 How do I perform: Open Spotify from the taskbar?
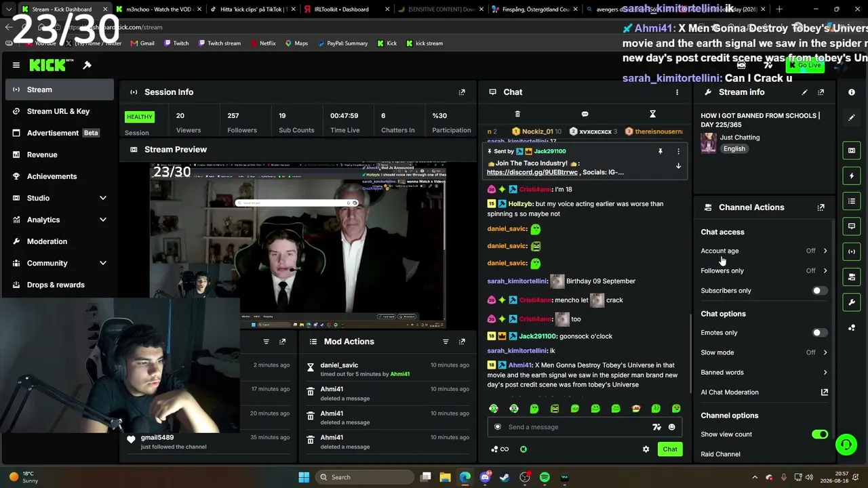pos(545,477)
